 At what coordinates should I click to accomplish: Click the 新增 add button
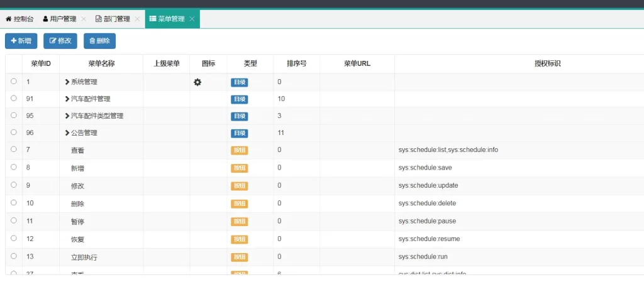point(21,41)
